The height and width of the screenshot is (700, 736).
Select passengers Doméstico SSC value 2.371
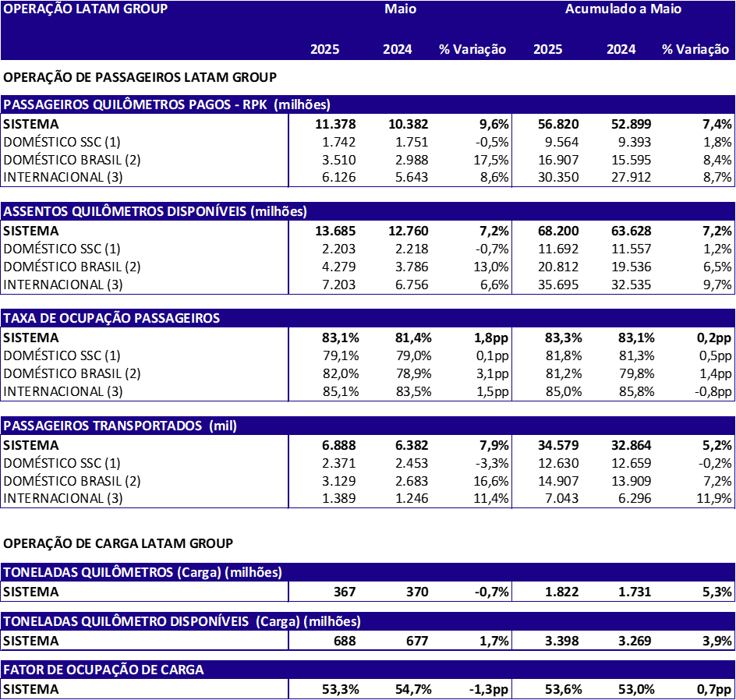339,464
